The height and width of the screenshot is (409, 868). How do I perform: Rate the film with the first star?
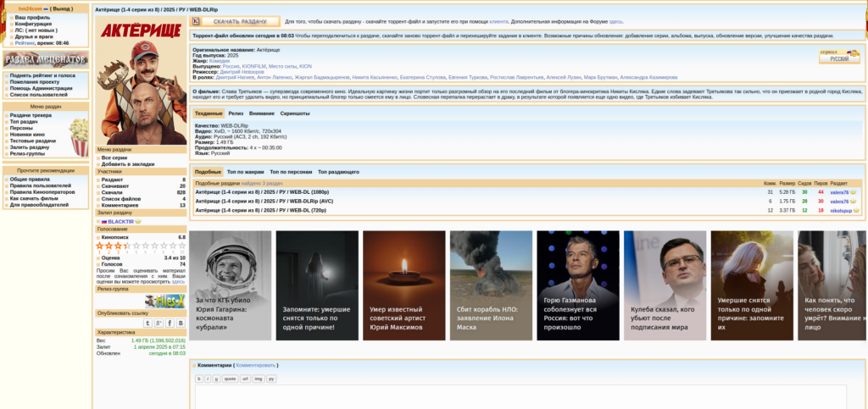coord(100,246)
